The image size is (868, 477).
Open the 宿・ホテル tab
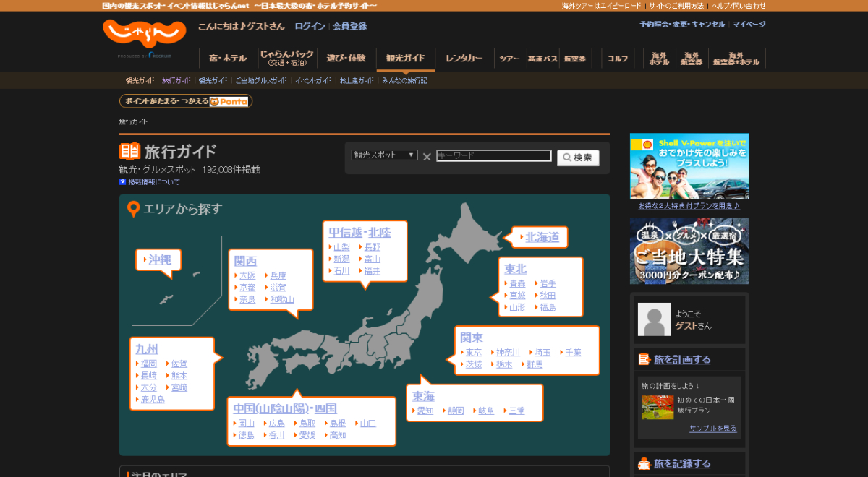pos(228,59)
